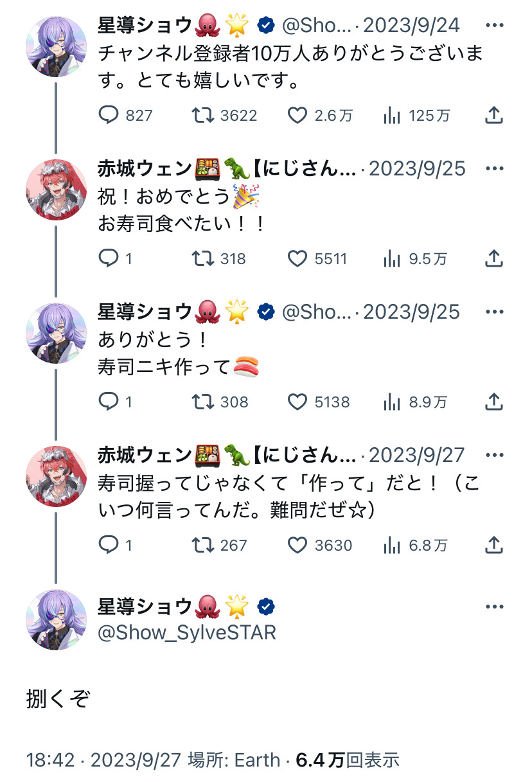Retweet the tweet with 3622 reposts
Image resolution: width=532 pixels, height=782 pixels.
point(225,116)
